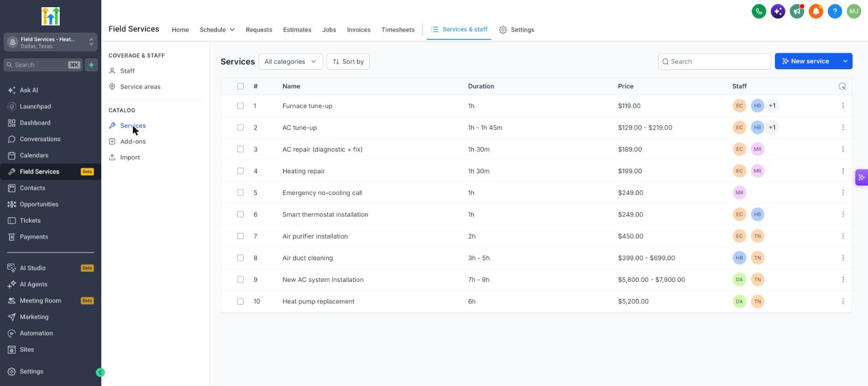Open the top Settings tab with gear

pos(516,30)
